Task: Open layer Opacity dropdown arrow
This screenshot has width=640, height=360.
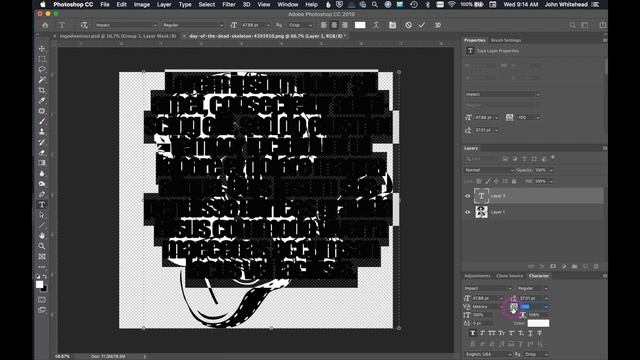Action: pyautogui.click(x=551, y=170)
